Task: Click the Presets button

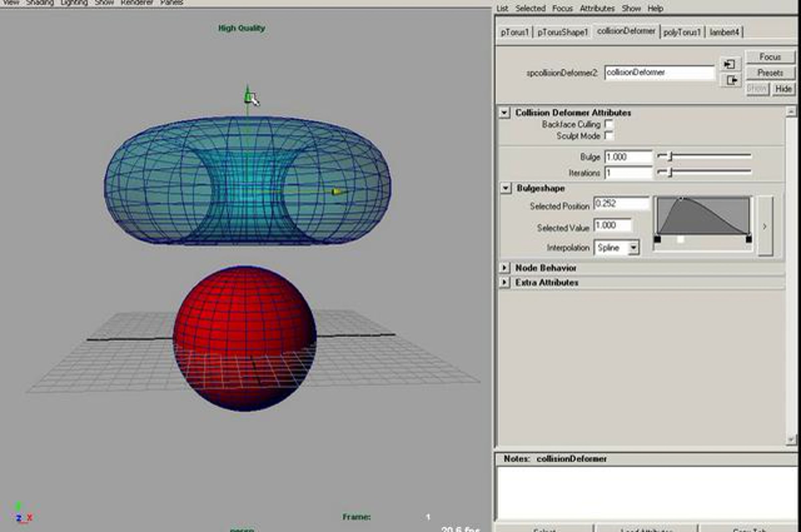Action: pos(770,73)
